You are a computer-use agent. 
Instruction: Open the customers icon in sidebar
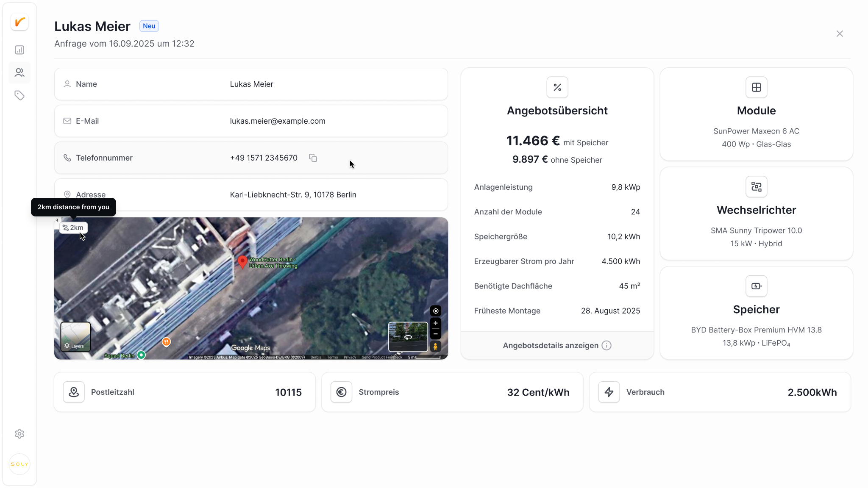point(19,72)
